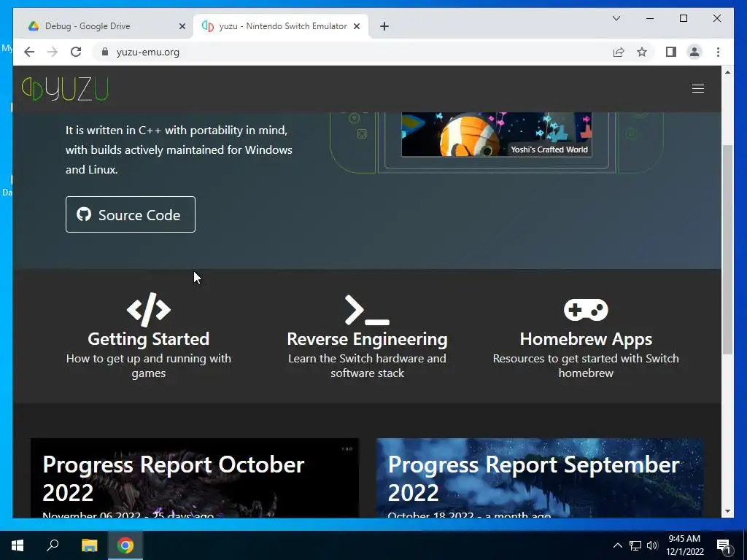Click the Homebrew Apps gamepad icon
Image resolution: width=747 pixels, height=560 pixels.
(x=586, y=310)
